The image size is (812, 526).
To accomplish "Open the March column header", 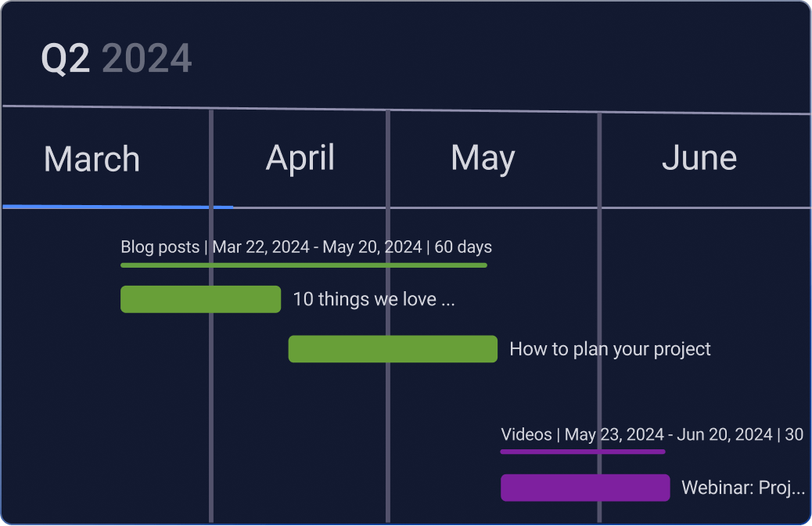I will pyautogui.click(x=92, y=159).
